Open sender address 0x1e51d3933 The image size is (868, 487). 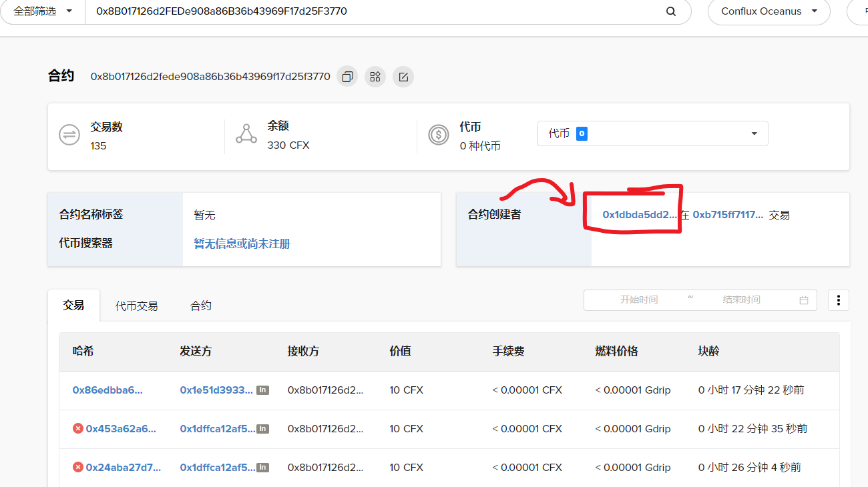(216, 390)
